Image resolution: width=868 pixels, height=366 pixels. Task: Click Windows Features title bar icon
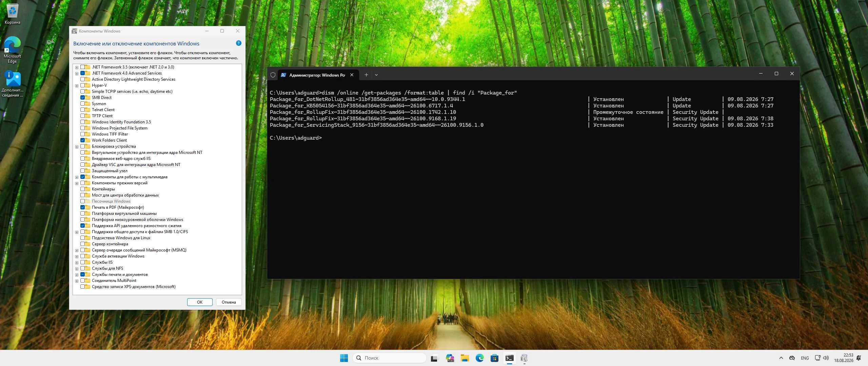click(74, 31)
